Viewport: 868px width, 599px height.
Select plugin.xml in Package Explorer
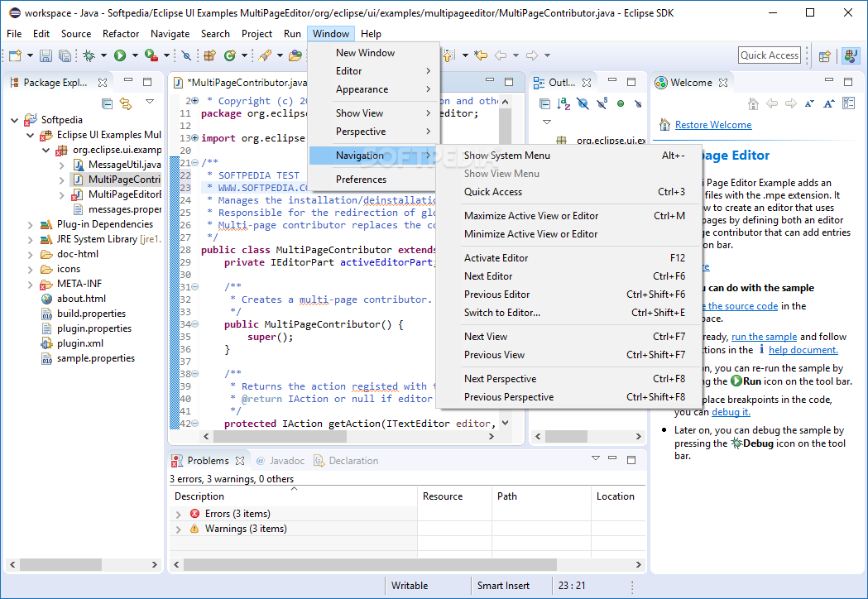click(80, 343)
